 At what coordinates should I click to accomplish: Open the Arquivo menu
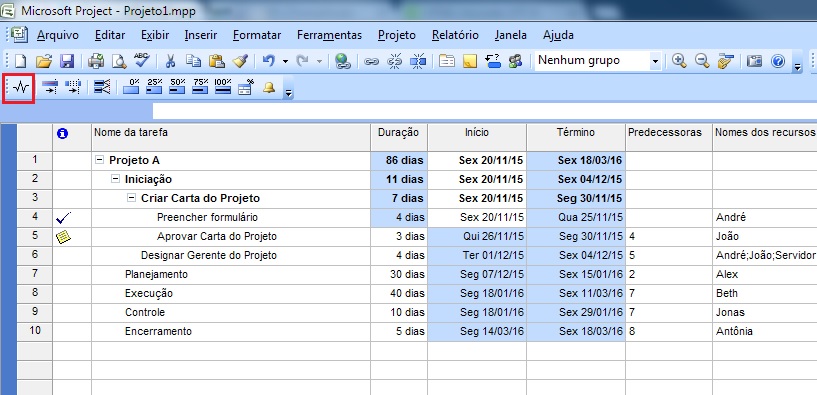58,35
